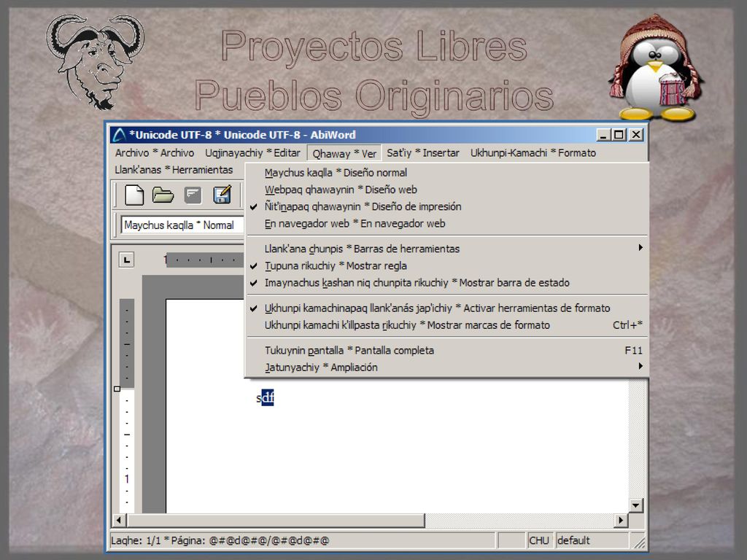Close the Qhaway * Ver menu

[x=344, y=153]
